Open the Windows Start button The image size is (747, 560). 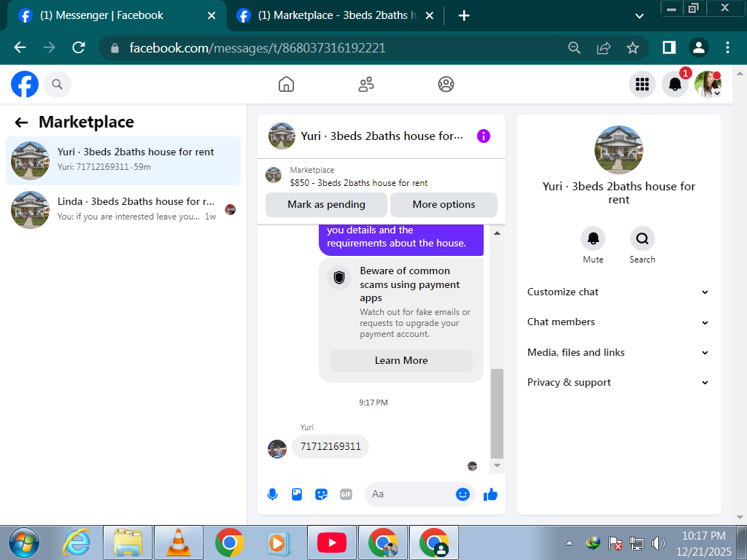click(x=24, y=542)
